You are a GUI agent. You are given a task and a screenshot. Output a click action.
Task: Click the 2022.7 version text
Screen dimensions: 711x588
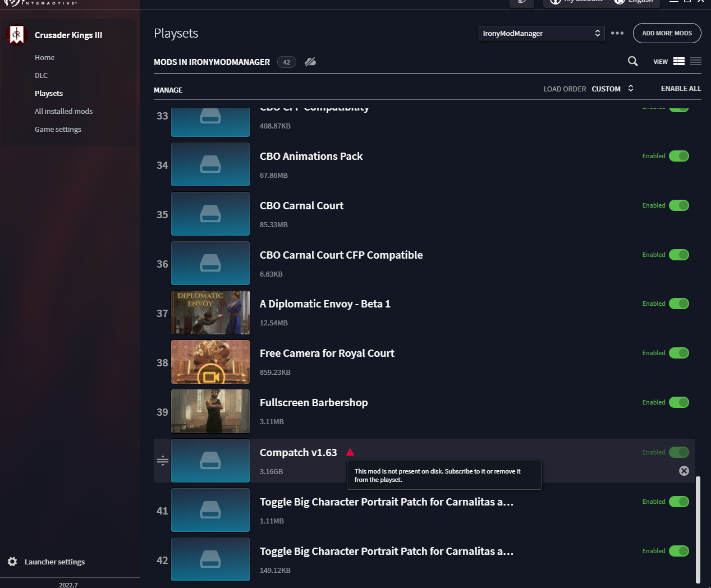(x=68, y=585)
